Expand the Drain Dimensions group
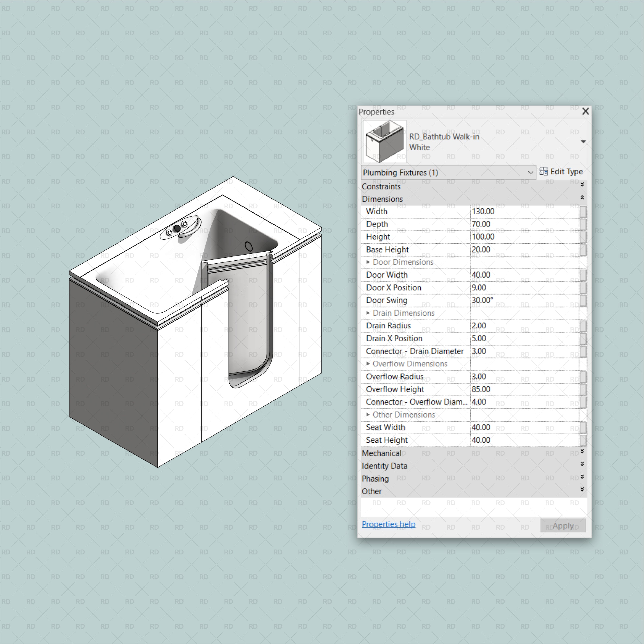 [369, 313]
